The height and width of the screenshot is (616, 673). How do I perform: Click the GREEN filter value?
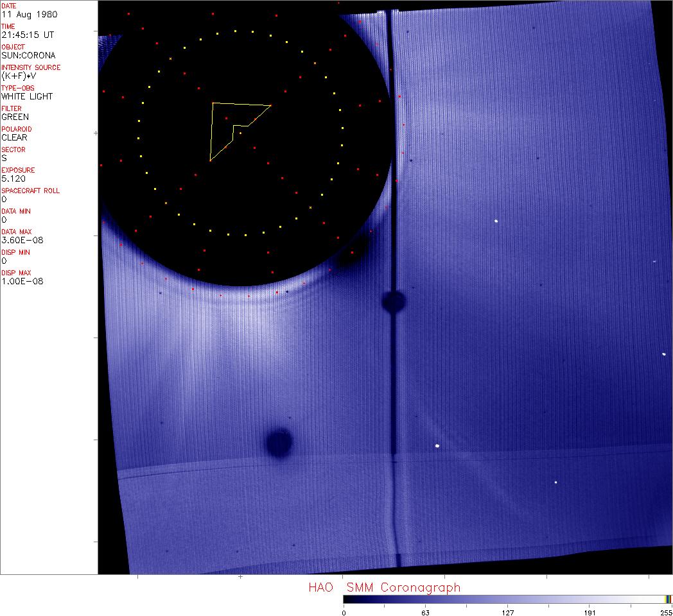point(15,117)
